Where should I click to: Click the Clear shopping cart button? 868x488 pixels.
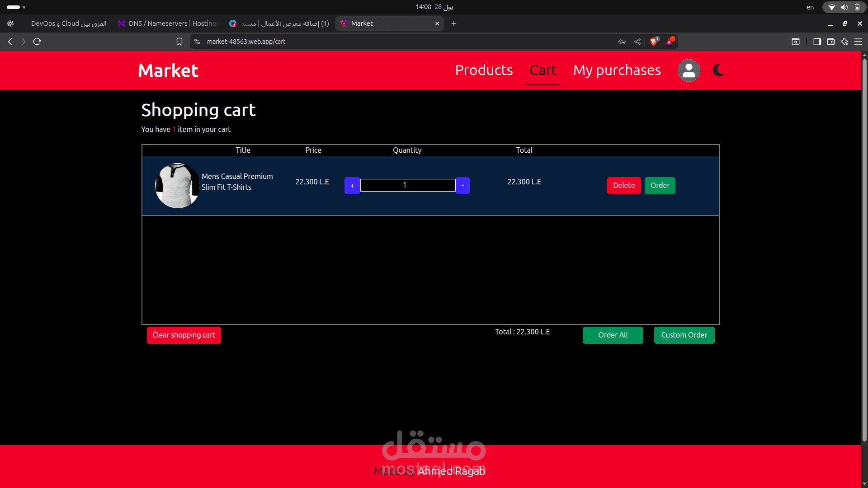184,335
